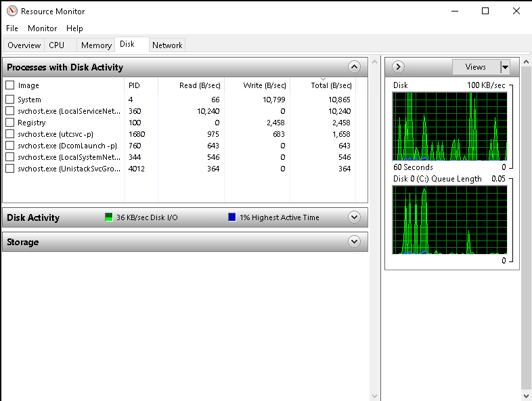532x401 pixels.
Task: Click the Resource Monitor gauge icon in title bar
Action: tap(12, 11)
